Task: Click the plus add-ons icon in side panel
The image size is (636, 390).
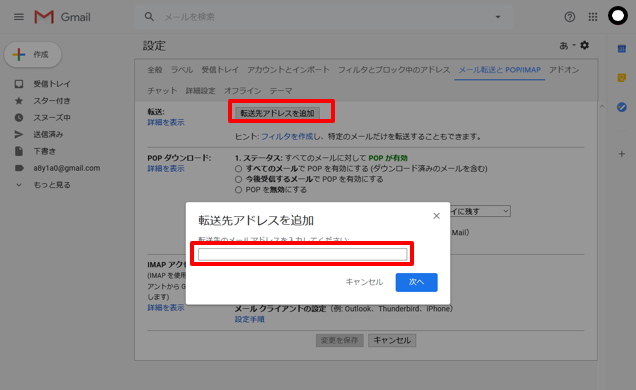Action: (622, 154)
